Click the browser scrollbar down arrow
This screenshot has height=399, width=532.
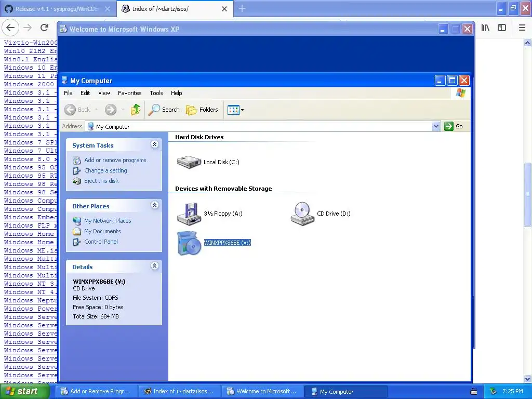coord(528,379)
